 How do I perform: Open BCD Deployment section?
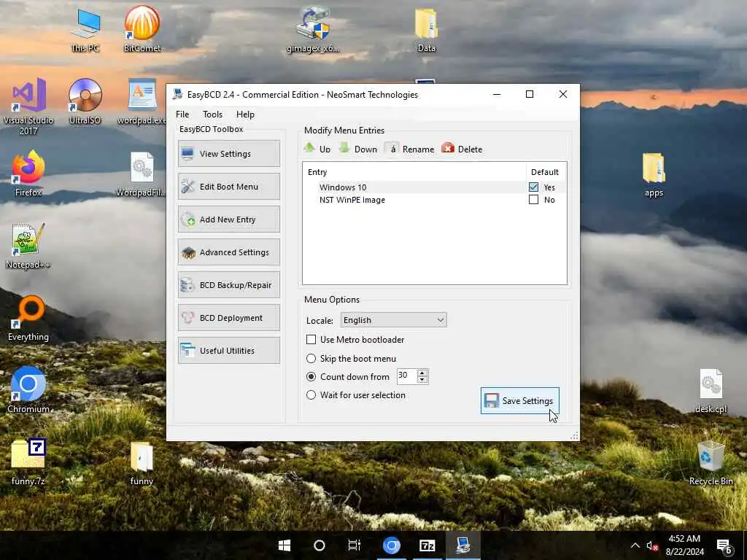click(228, 318)
